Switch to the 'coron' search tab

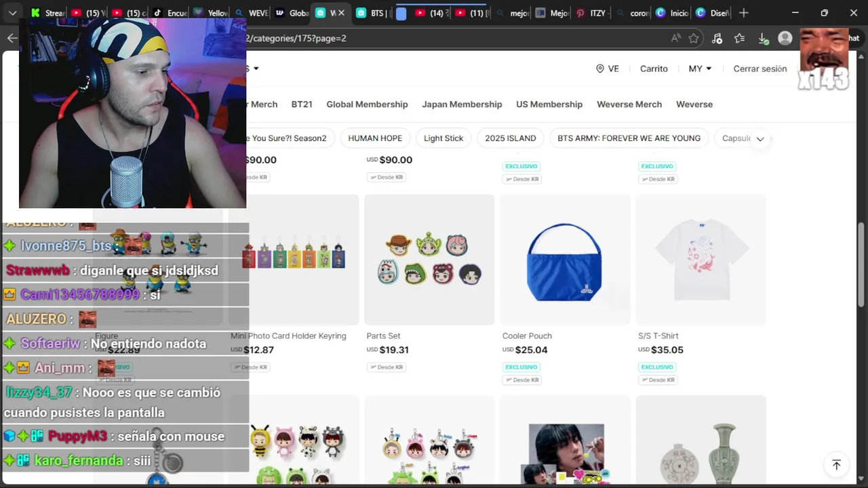632,13
